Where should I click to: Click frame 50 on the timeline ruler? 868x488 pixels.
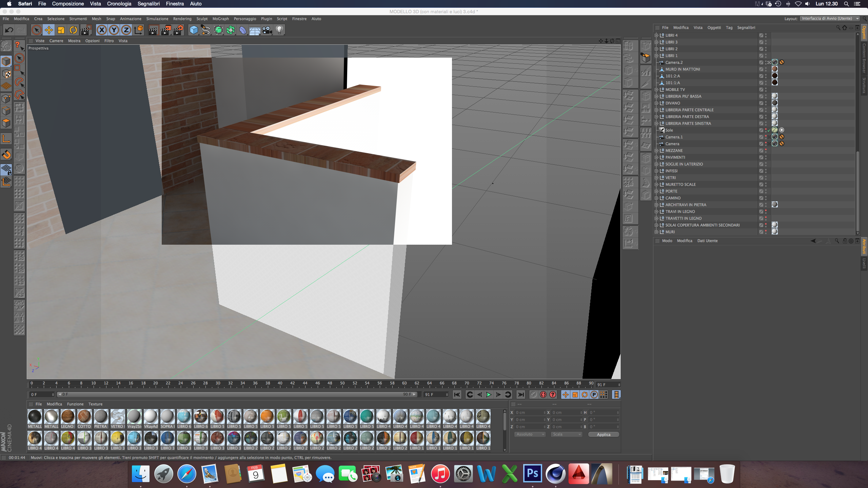(342, 383)
